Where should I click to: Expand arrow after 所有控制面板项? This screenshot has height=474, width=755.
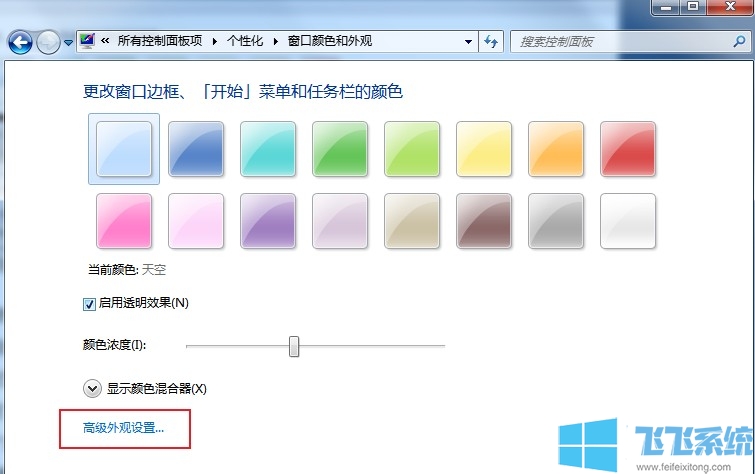click(215, 41)
